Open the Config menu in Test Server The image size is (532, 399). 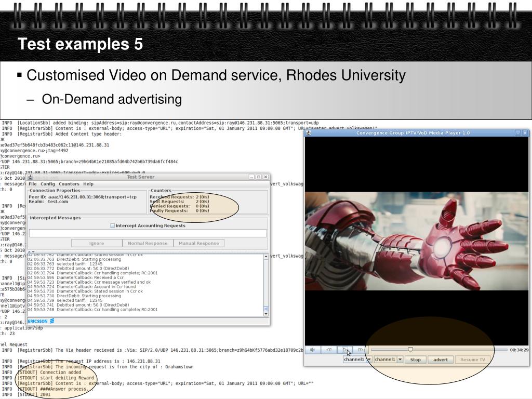[x=47, y=184]
